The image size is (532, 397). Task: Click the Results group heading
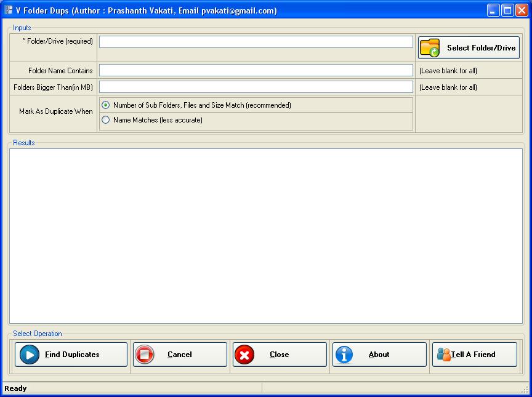[x=24, y=143]
